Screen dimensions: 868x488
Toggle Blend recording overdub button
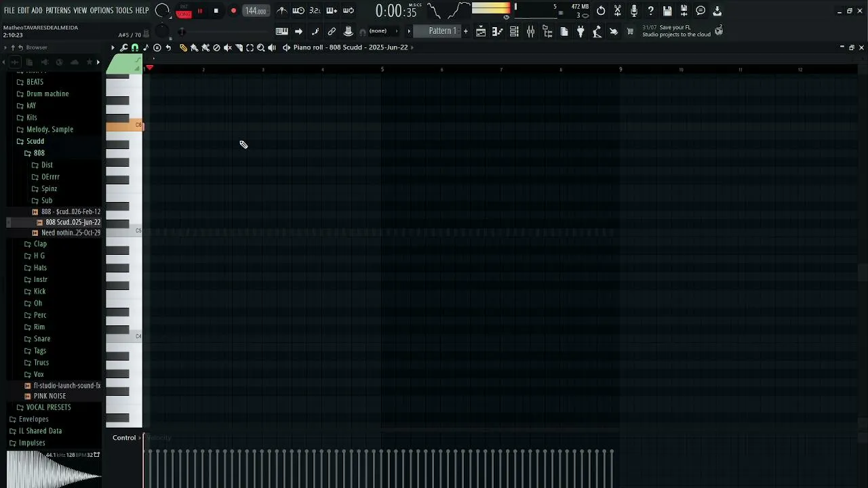pos(332,11)
